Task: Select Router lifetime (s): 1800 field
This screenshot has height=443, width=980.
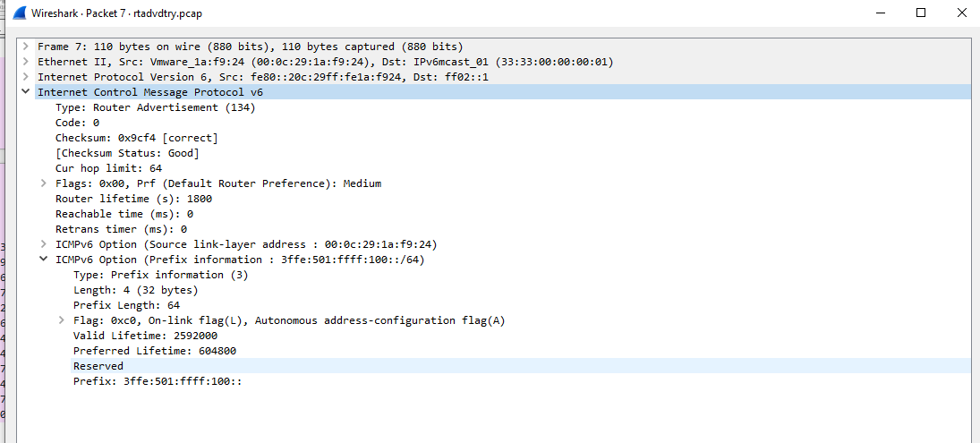Action: pos(133,199)
